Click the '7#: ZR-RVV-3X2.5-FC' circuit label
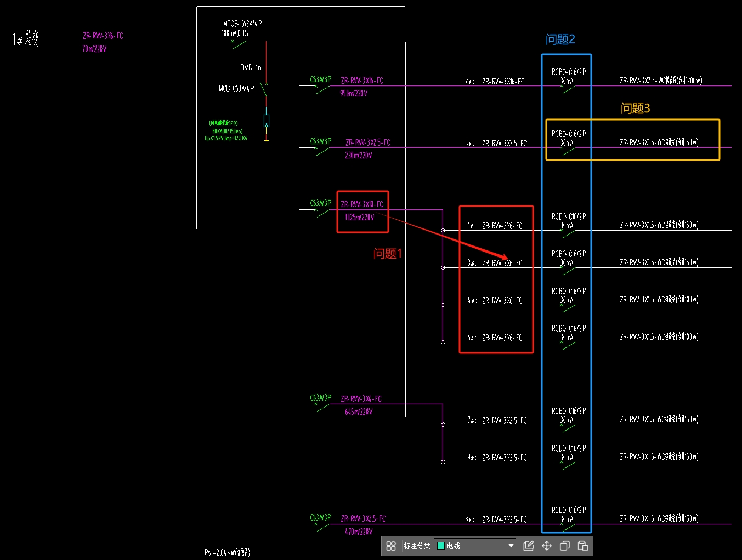742x560 pixels. (497, 420)
